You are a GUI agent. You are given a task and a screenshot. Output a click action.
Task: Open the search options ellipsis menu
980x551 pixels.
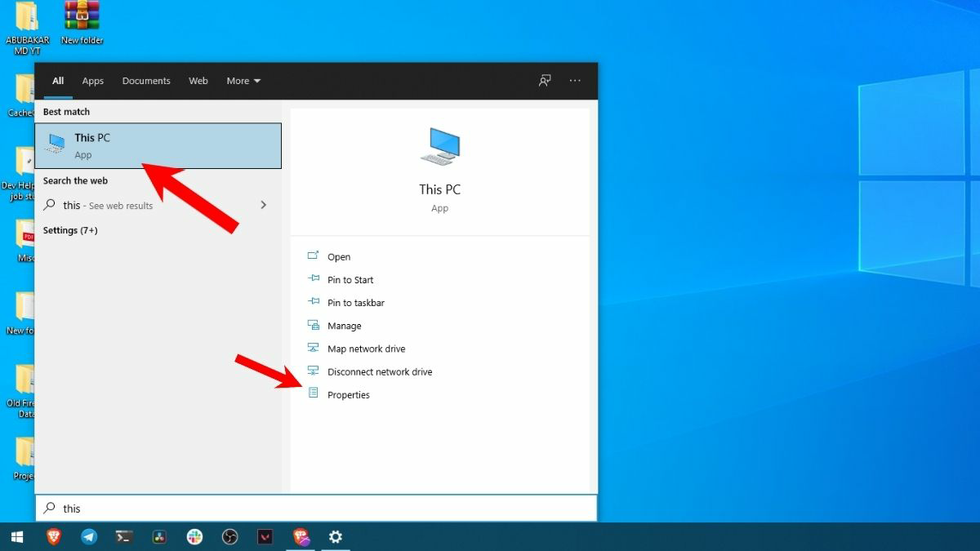pos(575,81)
